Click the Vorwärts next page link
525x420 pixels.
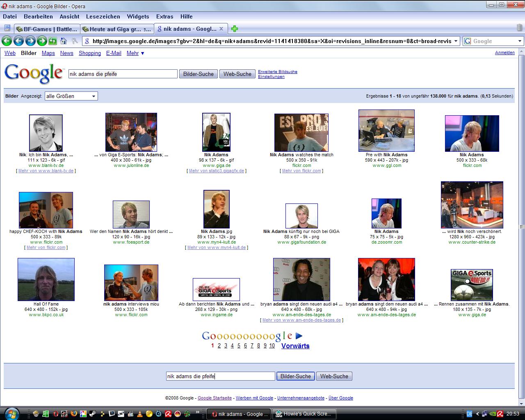pyautogui.click(x=295, y=346)
